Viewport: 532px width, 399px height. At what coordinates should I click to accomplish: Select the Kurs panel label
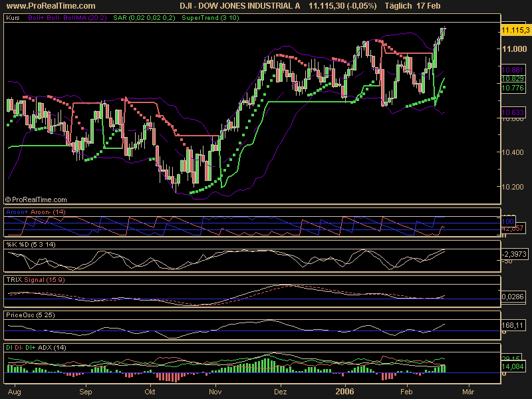coord(13,18)
